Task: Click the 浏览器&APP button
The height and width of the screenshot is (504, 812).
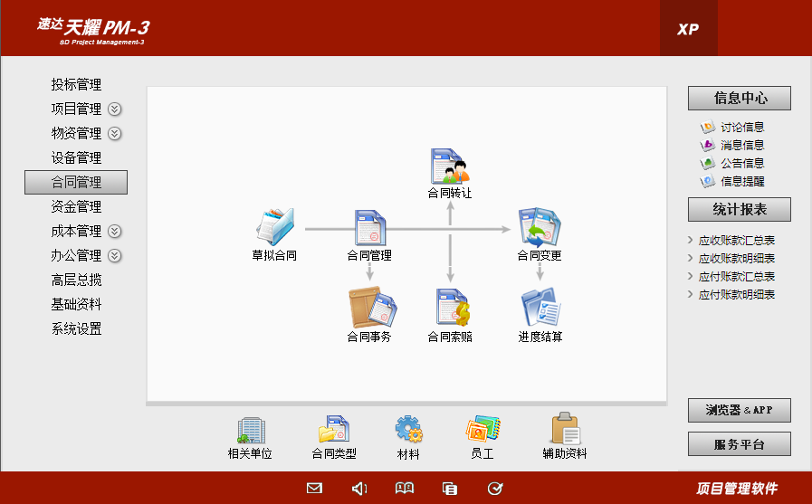Action: 739,410
